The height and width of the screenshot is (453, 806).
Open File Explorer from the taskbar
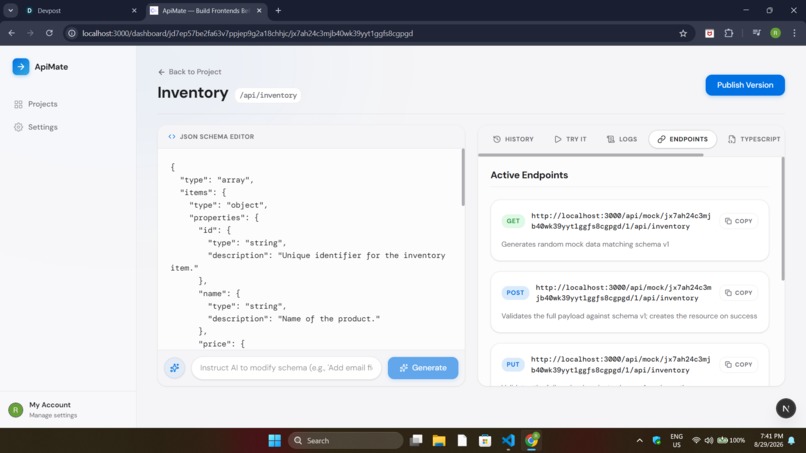coord(439,441)
